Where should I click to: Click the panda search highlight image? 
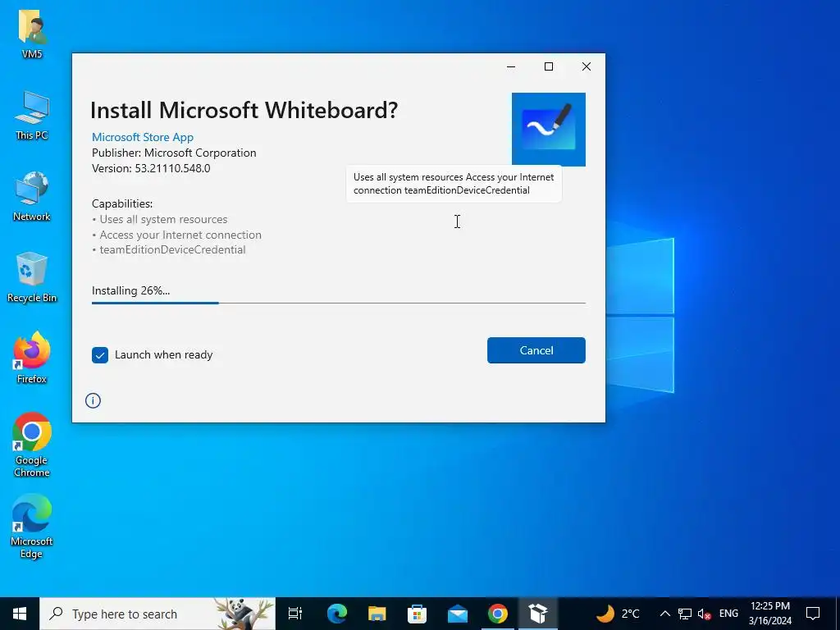(244, 614)
